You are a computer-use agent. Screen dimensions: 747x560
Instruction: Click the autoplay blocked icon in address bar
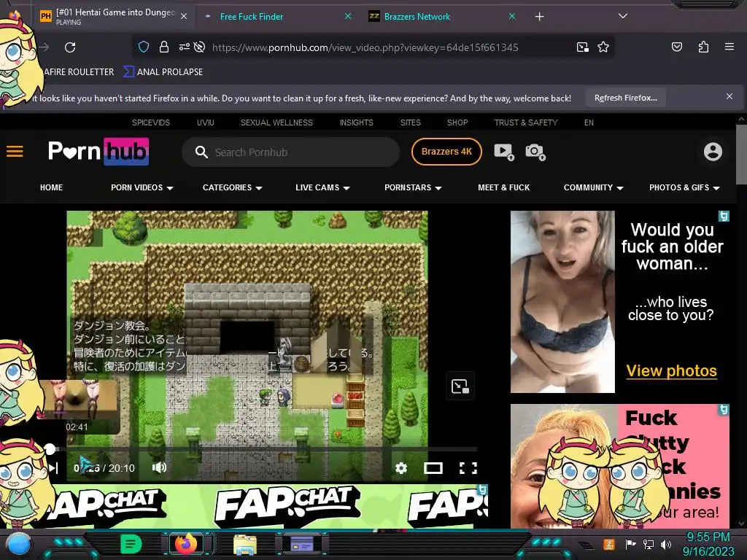pyautogui.click(x=200, y=47)
